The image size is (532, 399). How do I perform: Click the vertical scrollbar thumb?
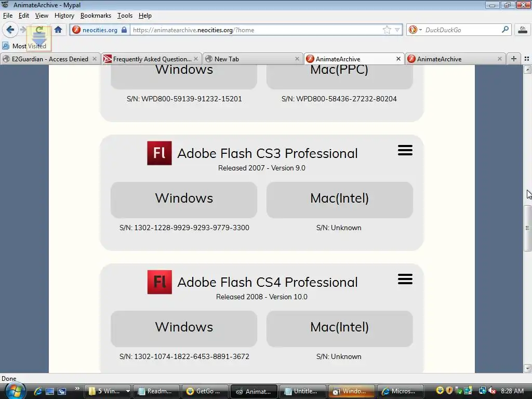coord(527,228)
